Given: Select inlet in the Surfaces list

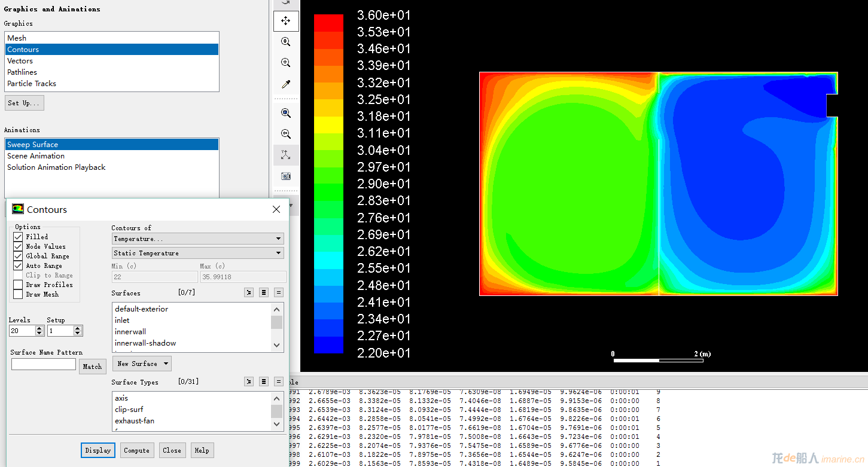Looking at the screenshot, I should (191, 321).
